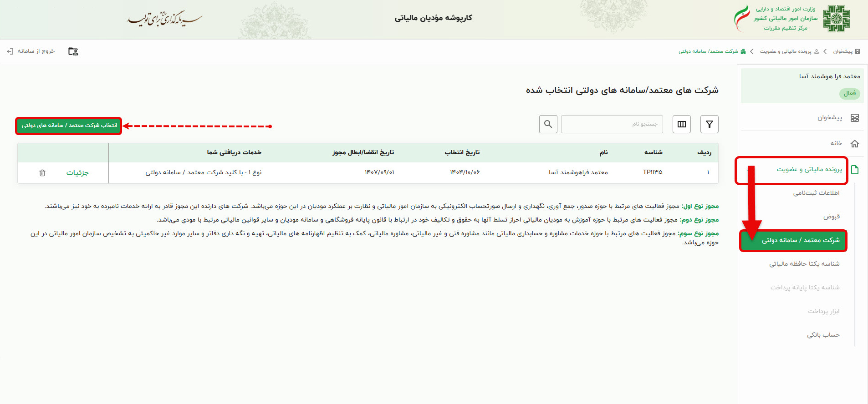The width and height of the screenshot is (868, 404).
Task: Open قبوض submenu item
Action: [832, 217]
